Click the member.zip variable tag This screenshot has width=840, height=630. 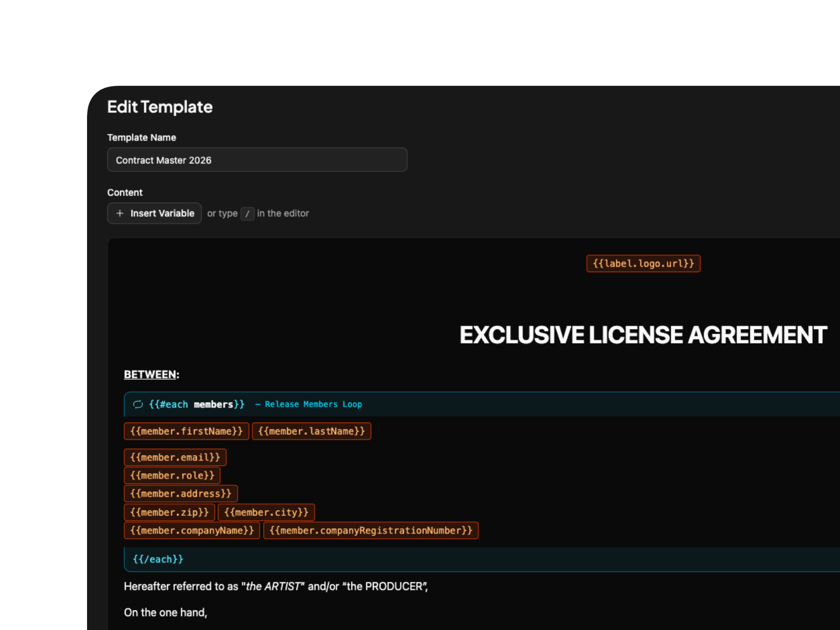tap(169, 512)
